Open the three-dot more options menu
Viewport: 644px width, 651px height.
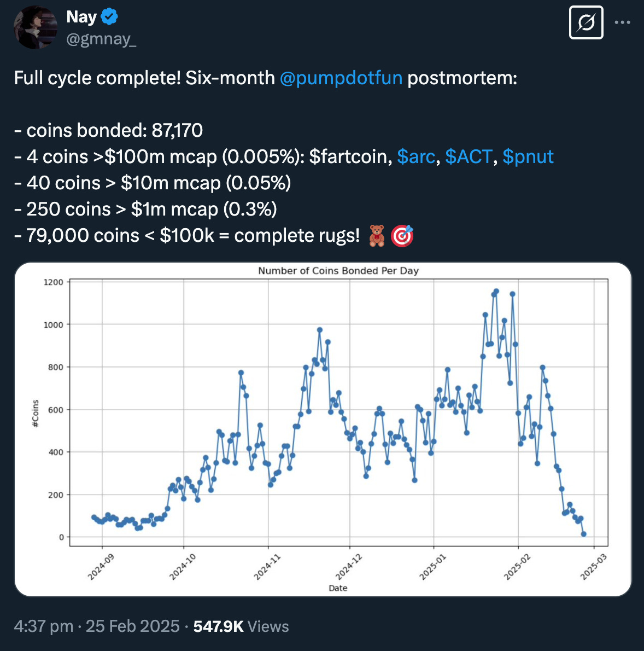tap(623, 23)
